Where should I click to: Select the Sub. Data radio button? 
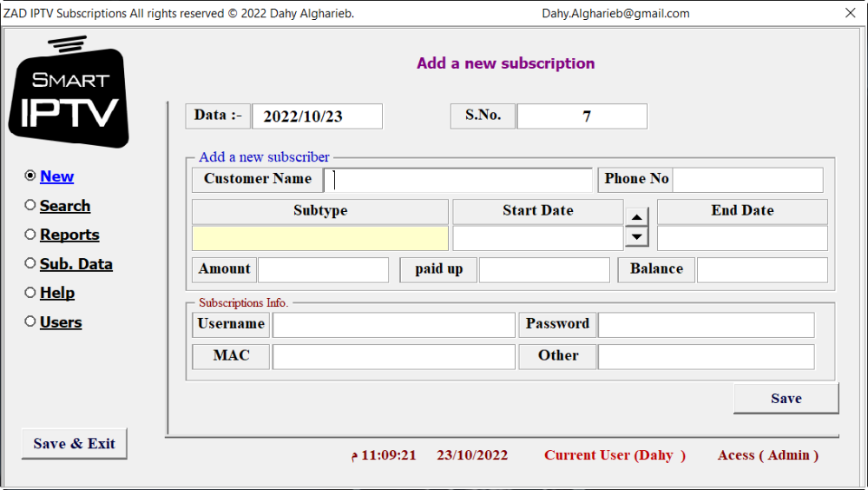point(30,263)
